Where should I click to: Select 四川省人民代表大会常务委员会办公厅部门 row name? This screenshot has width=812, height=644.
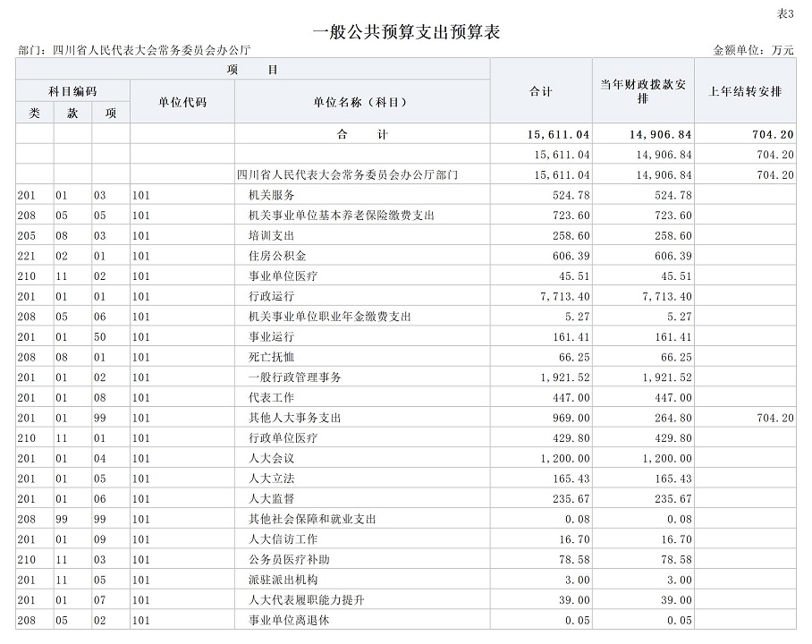[x=348, y=174]
